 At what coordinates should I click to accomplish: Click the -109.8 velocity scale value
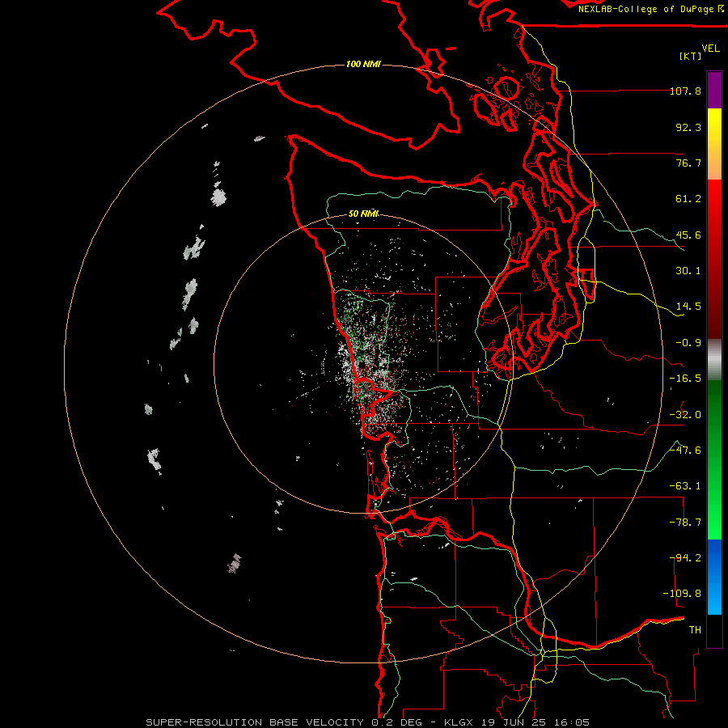click(x=682, y=594)
